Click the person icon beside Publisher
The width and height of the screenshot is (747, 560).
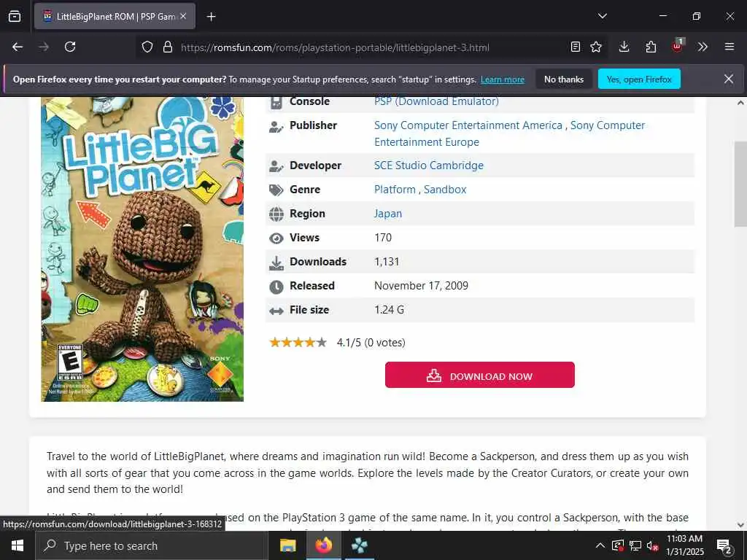pyautogui.click(x=276, y=127)
